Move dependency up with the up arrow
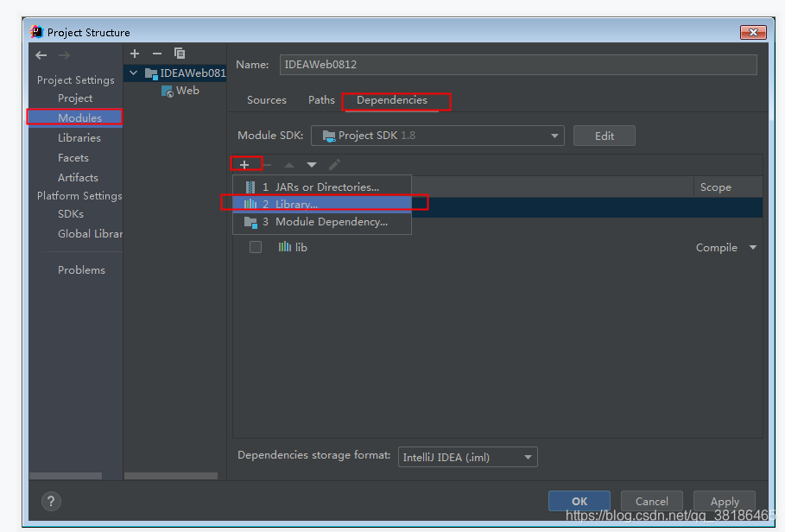785x532 pixels. tap(289, 165)
